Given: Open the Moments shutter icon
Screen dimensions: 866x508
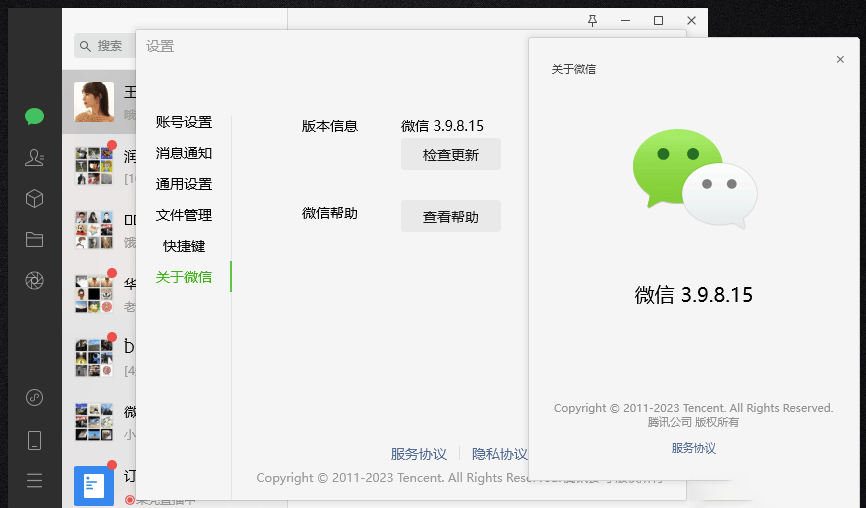Looking at the screenshot, I should tap(34, 281).
